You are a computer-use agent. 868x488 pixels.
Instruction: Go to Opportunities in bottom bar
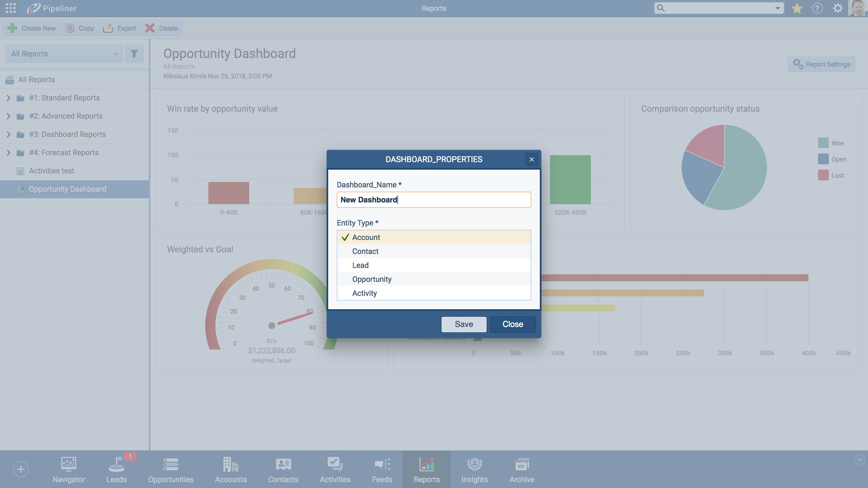click(x=171, y=469)
